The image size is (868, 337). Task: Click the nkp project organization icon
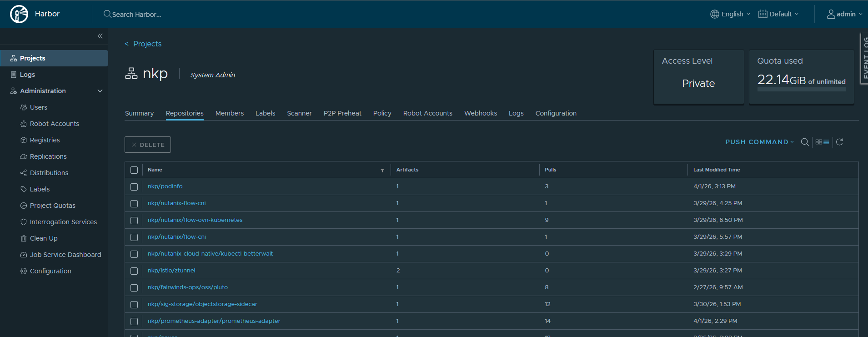click(131, 73)
